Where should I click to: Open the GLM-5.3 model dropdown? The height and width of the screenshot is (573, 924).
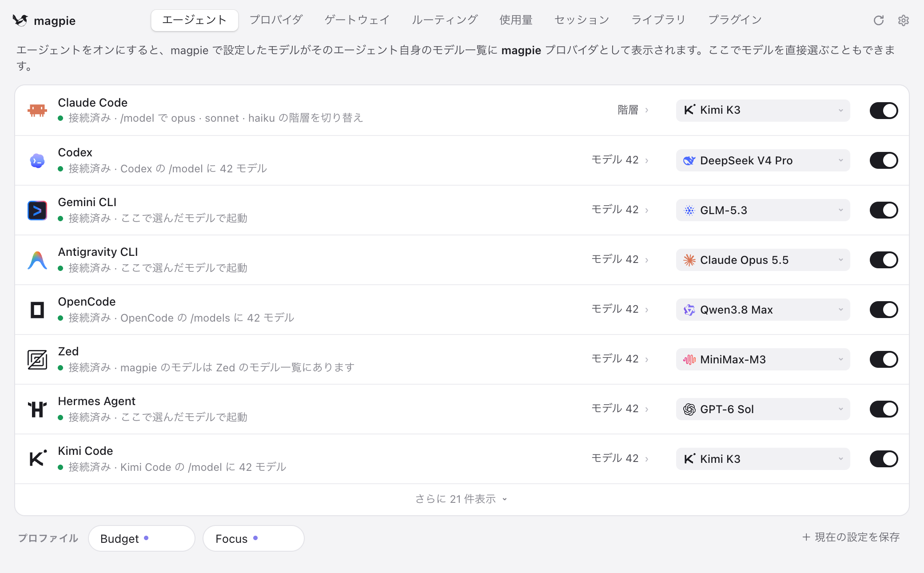pyautogui.click(x=763, y=210)
